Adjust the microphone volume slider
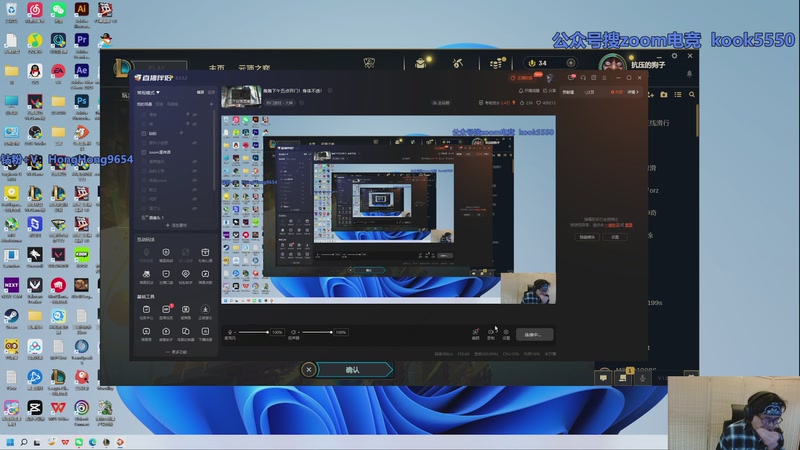This screenshot has height=450, width=800. pyautogui.click(x=254, y=332)
